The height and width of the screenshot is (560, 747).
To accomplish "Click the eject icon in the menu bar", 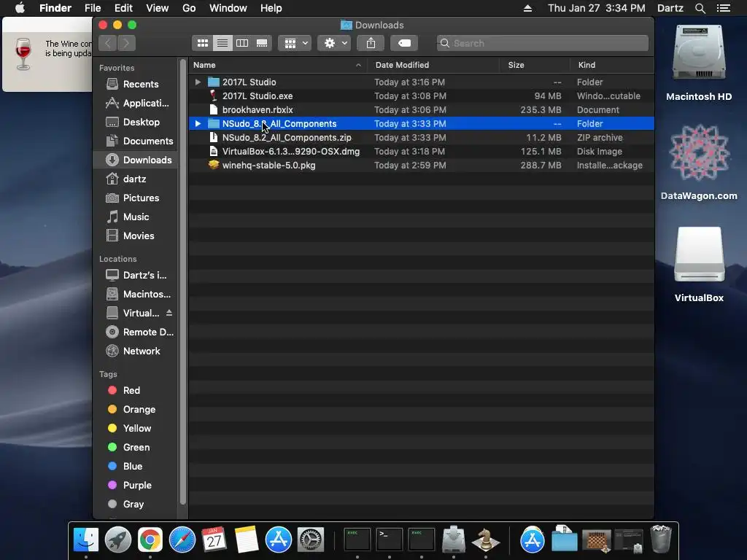I will coord(527,8).
